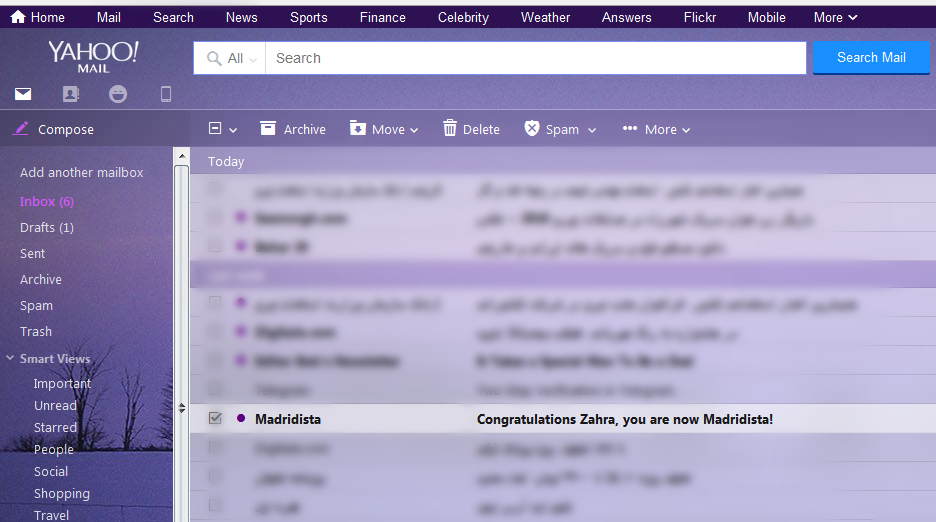Select the People smart view
The height and width of the screenshot is (522, 936).
[x=54, y=450]
